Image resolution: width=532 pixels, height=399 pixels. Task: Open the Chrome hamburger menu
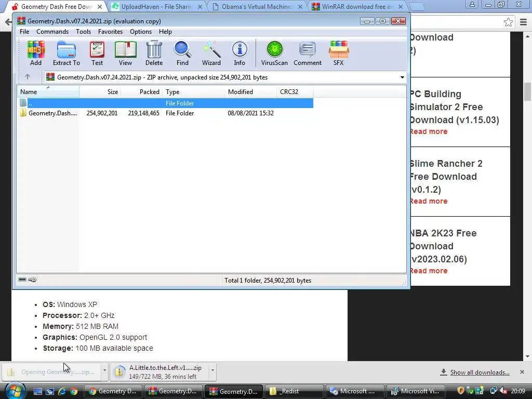click(x=524, y=22)
